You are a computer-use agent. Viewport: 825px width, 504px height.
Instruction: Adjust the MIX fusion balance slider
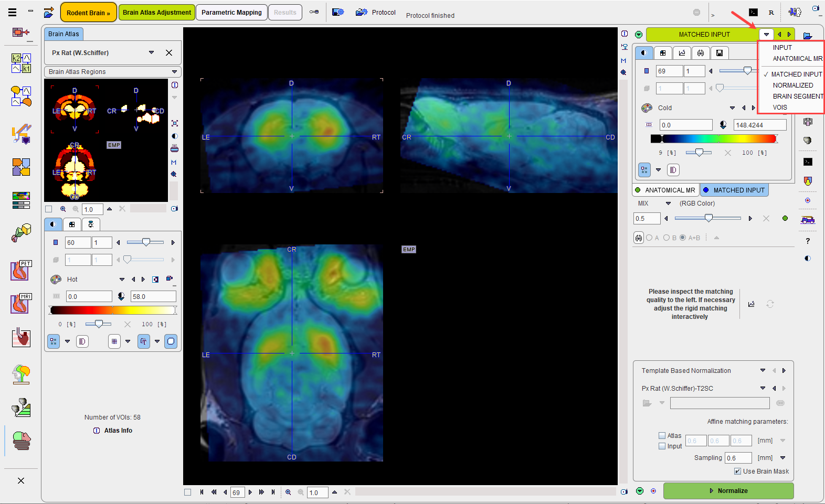pyautogui.click(x=708, y=218)
